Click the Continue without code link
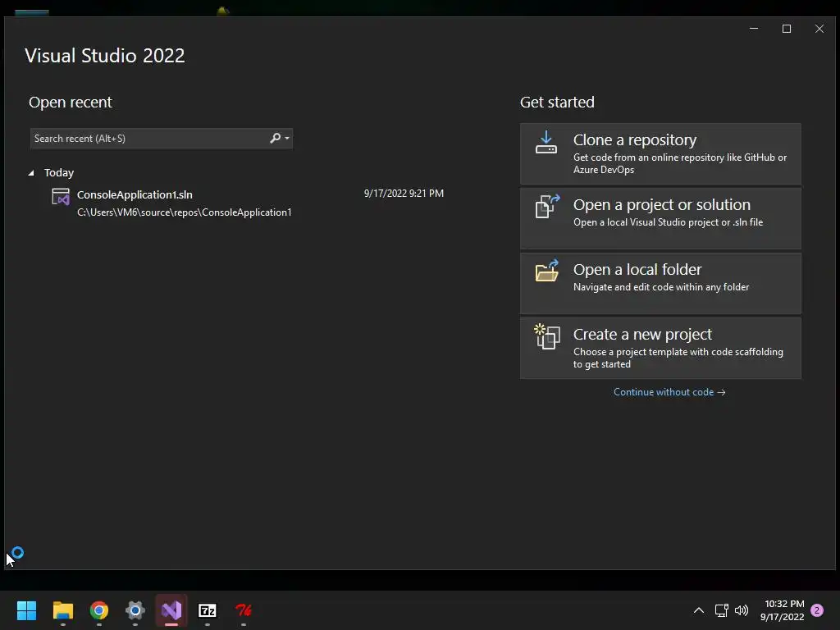The image size is (840, 630). click(669, 392)
